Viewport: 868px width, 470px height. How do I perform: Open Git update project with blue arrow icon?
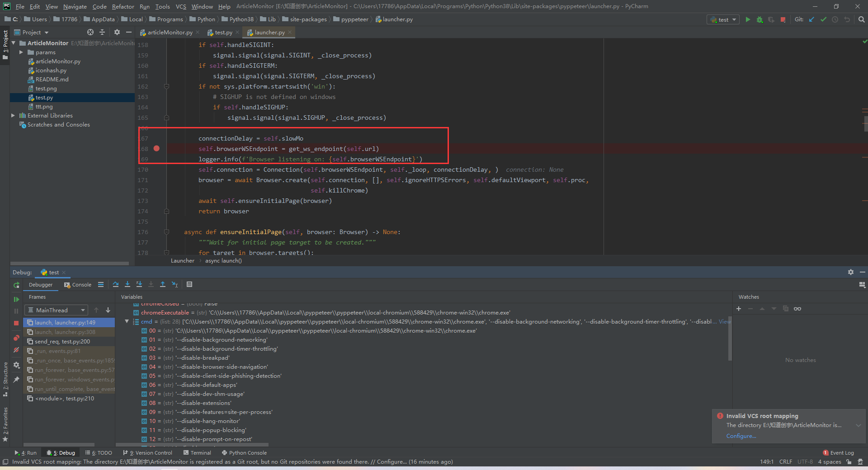coord(811,19)
